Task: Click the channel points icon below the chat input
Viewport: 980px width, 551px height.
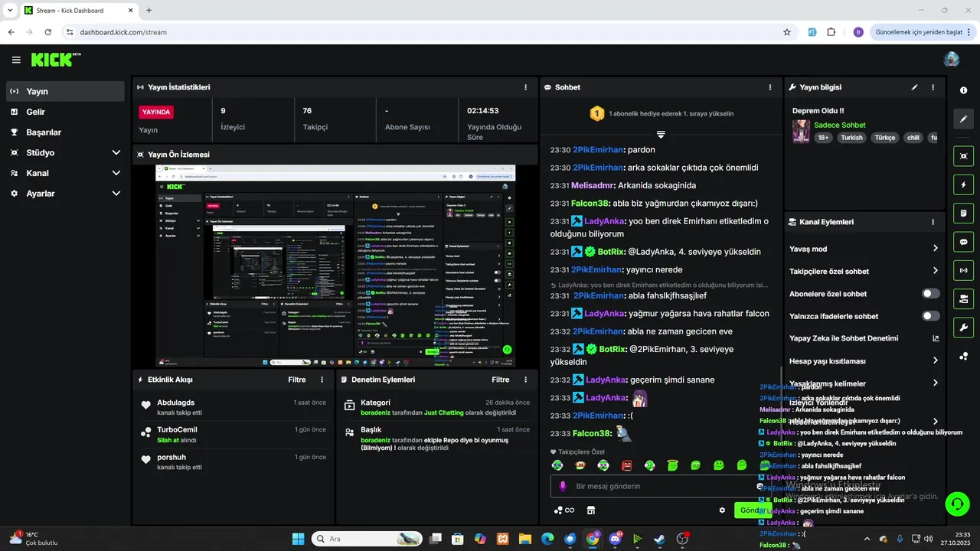Action: [564, 510]
